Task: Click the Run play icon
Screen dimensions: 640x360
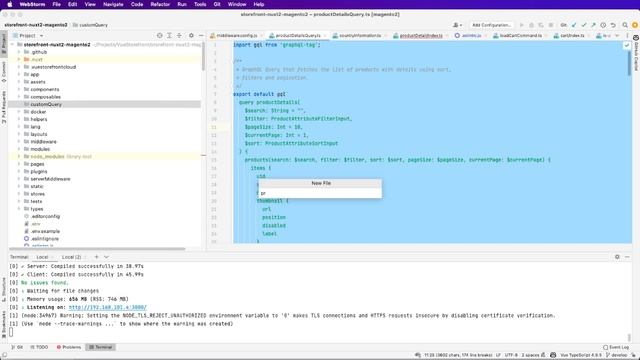Action: click(x=521, y=25)
